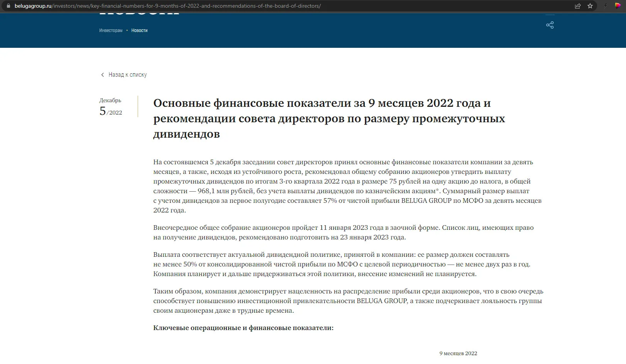Open the lightning bolt extension icon

click(605, 6)
